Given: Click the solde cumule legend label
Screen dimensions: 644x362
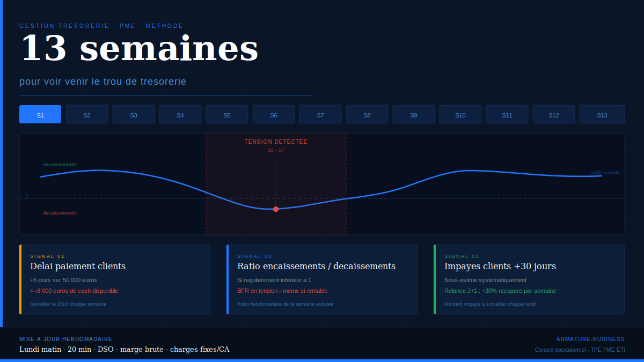Looking at the screenshot, I should (605, 173).
